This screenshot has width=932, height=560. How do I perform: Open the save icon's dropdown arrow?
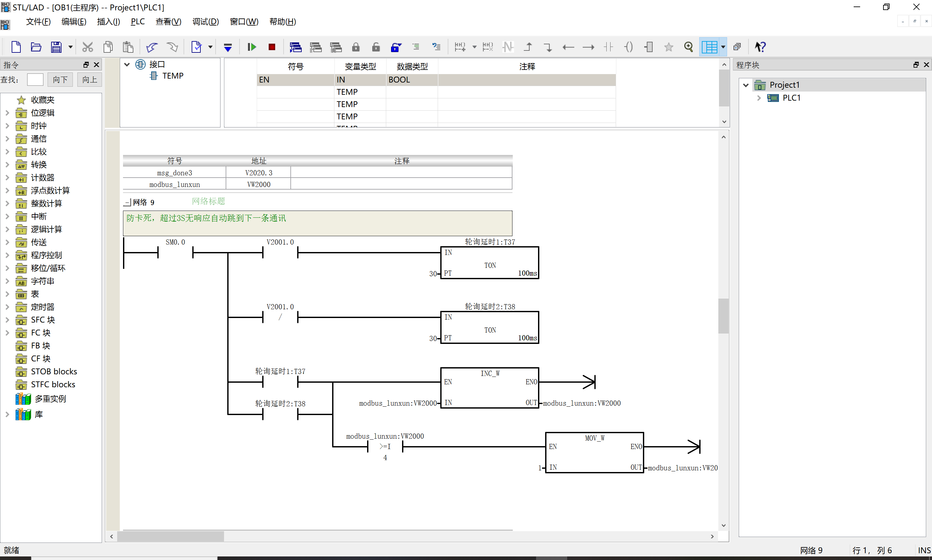70,47
